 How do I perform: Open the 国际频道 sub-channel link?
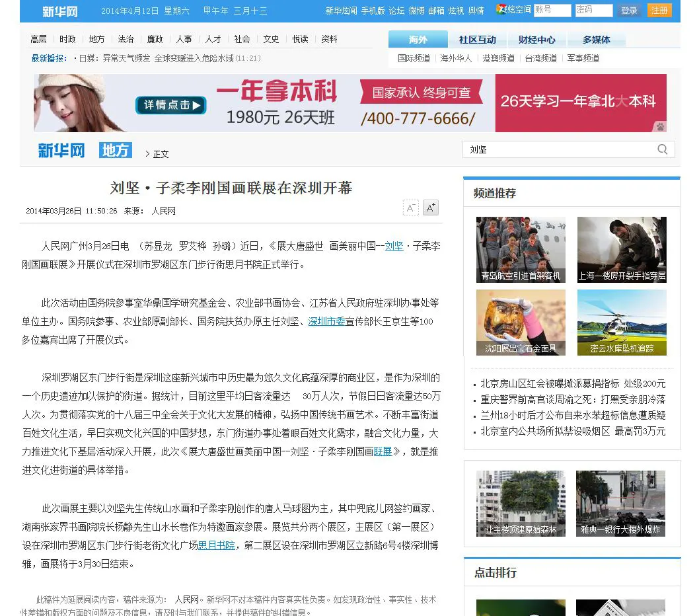(414, 58)
